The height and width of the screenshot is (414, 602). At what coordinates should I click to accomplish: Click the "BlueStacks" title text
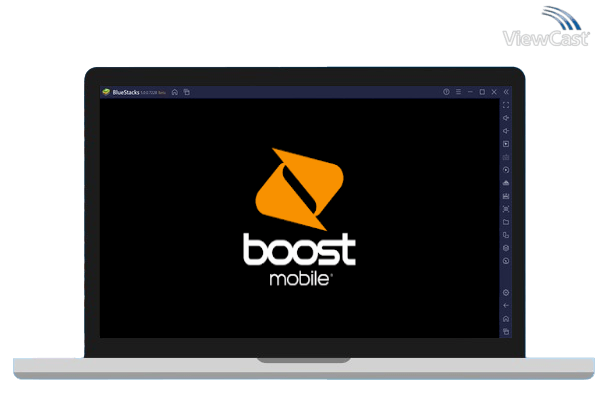point(126,93)
